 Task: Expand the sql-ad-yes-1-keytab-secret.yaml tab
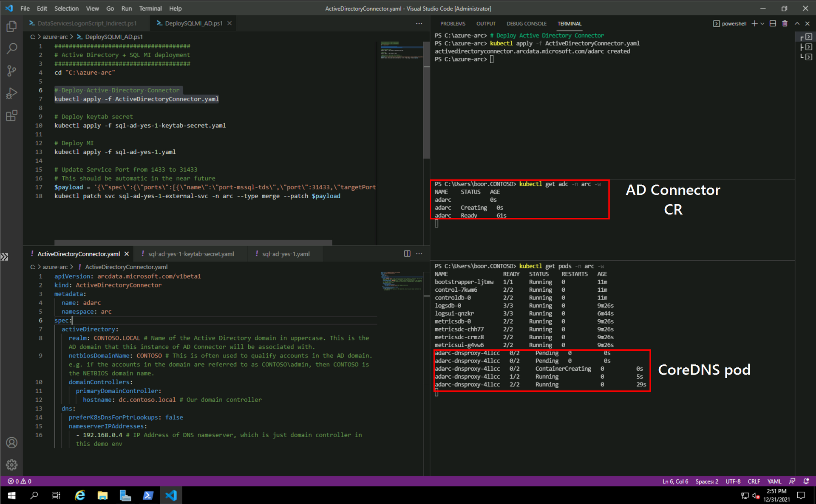pos(190,254)
